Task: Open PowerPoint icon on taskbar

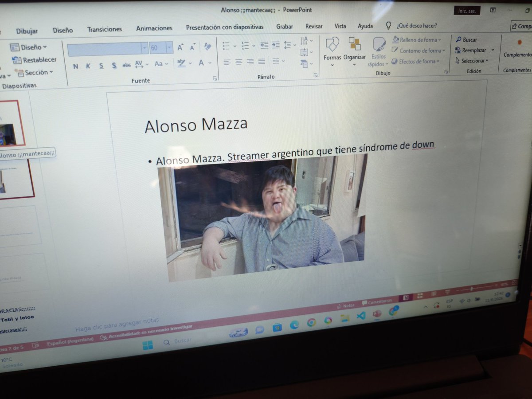Action: pyautogui.click(x=377, y=314)
